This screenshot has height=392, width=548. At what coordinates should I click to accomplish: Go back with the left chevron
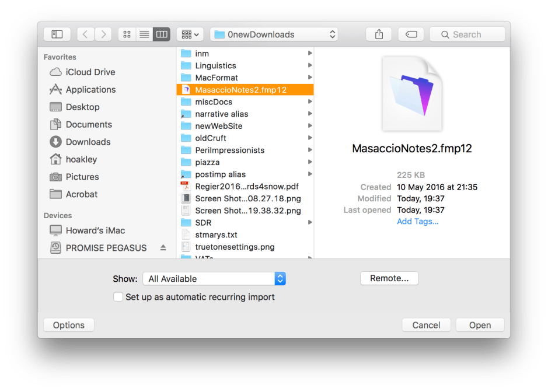click(86, 34)
